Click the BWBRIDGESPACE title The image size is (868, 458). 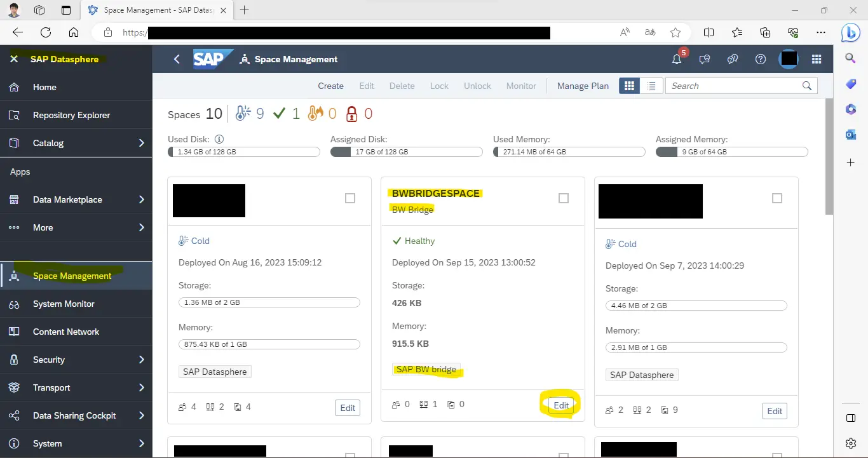click(436, 193)
